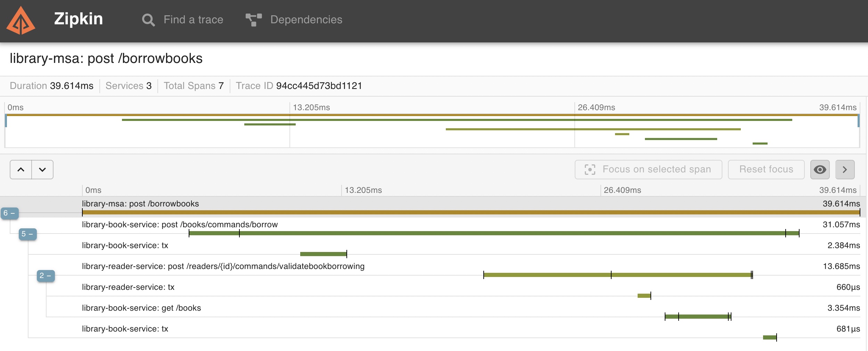The image size is (868, 351).
Task: Click the 2.384ms tx span bar
Action: [324, 254]
